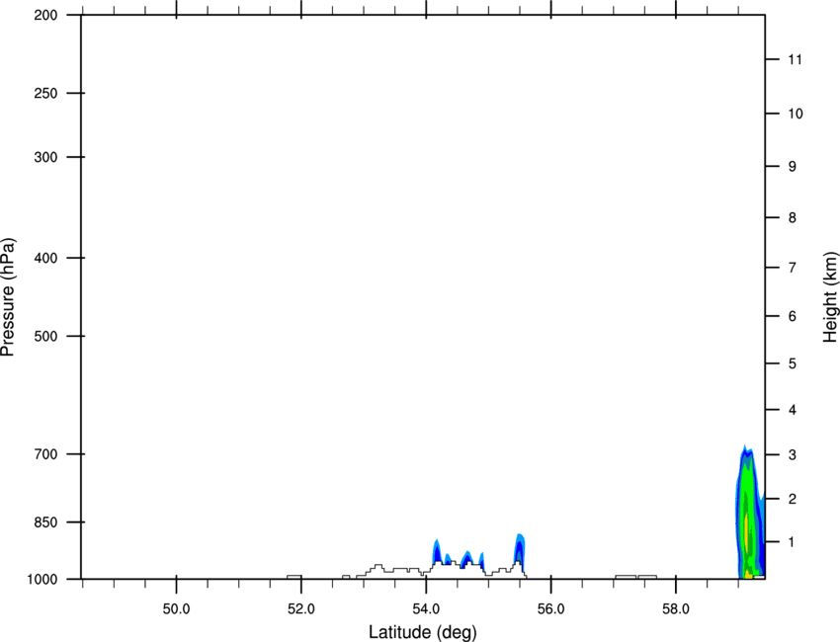Click latitude tick label 56.0
Screen dimensions: 840x642
[x=550, y=609]
